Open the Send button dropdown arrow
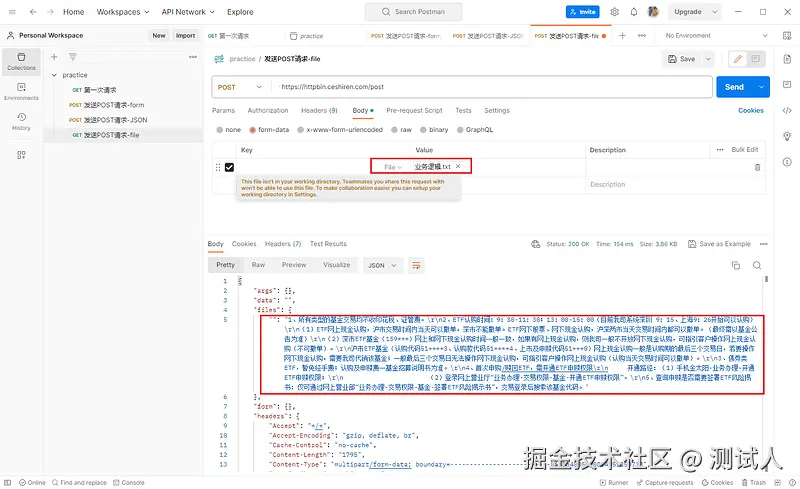The image size is (800, 489). [761, 87]
